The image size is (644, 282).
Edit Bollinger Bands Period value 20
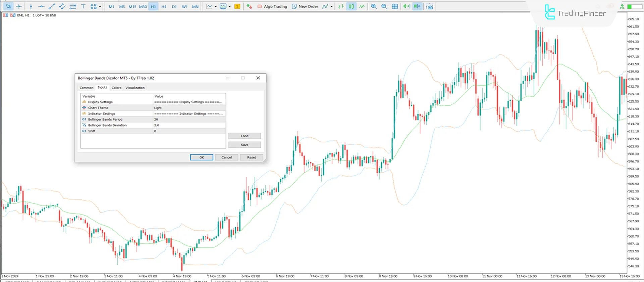point(189,120)
